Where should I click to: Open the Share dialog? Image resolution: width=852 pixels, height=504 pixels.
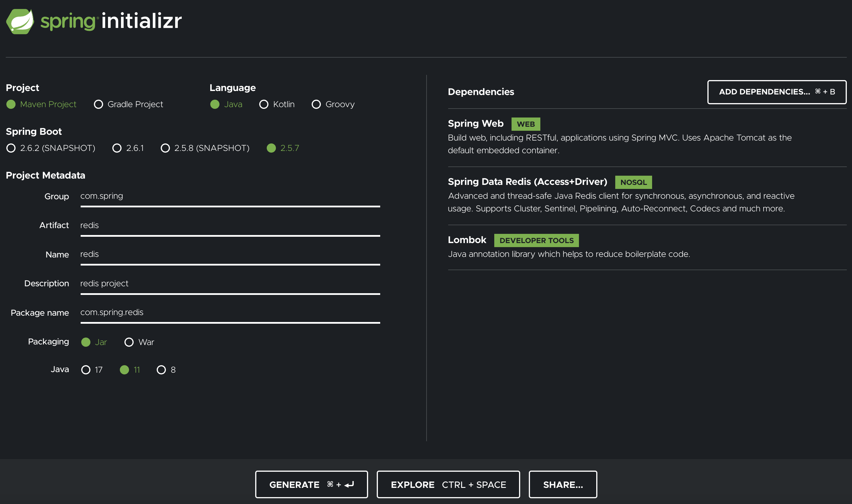(563, 484)
